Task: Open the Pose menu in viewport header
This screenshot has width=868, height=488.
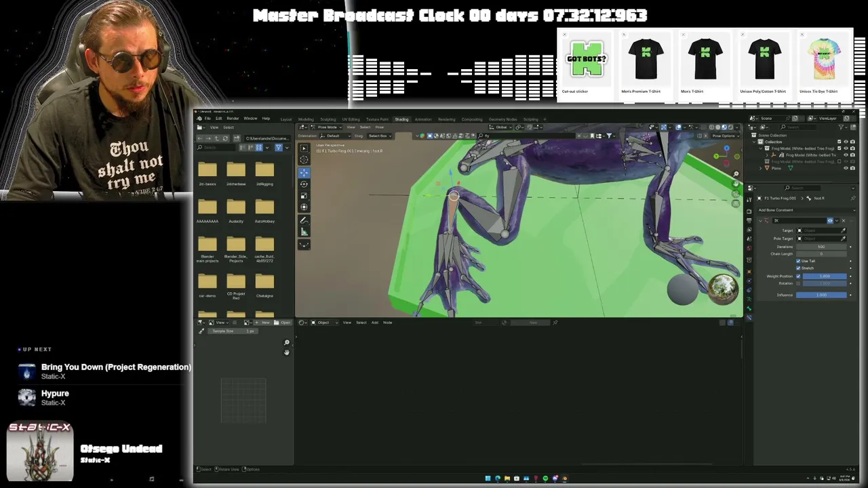Action: click(380, 127)
